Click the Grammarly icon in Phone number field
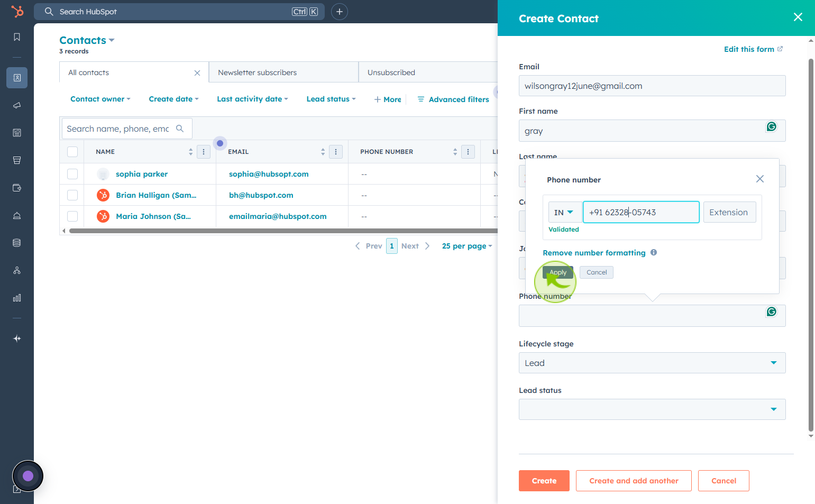 [772, 311]
